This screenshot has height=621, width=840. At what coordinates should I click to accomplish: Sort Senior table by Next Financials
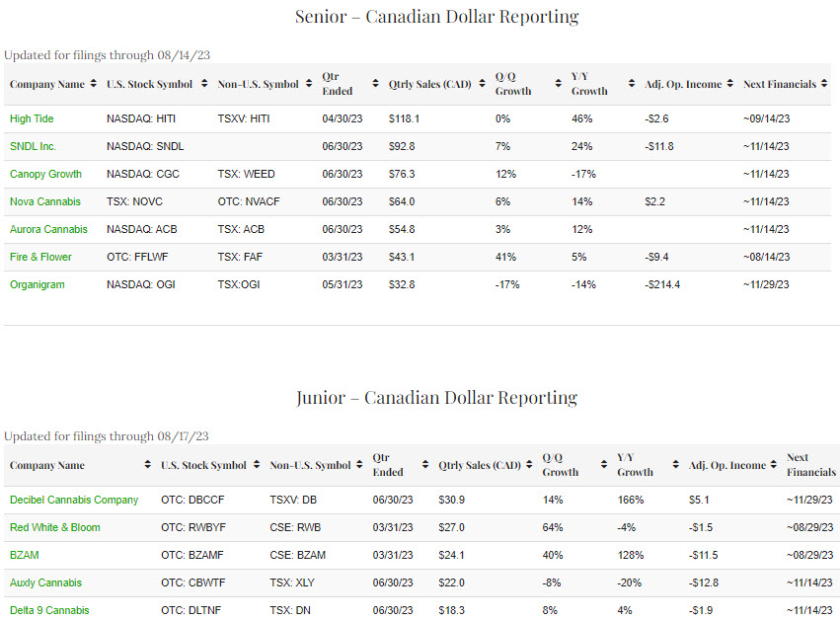click(x=780, y=85)
